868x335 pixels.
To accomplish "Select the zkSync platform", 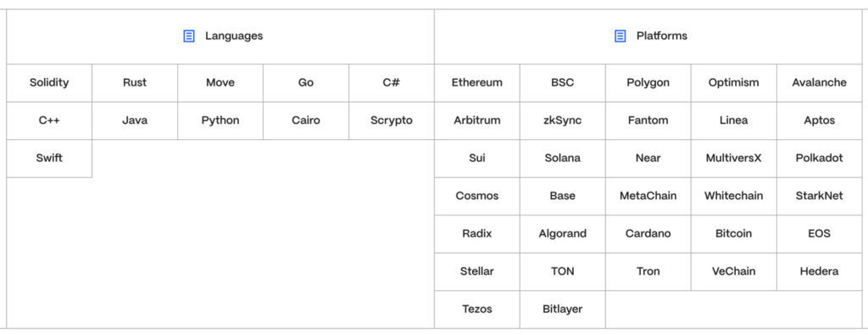I will click(x=563, y=120).
